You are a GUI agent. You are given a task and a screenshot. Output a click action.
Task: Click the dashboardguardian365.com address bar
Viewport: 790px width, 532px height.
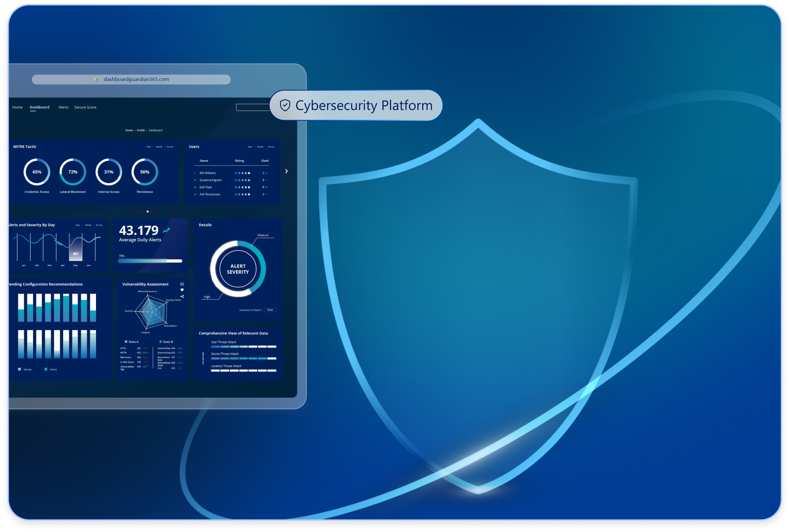(131, 79)
